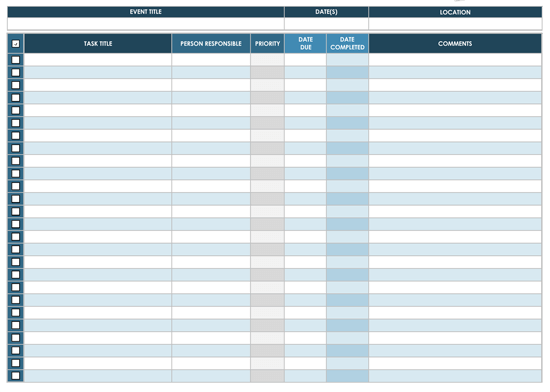Select the DATE DUE column header

305,43
